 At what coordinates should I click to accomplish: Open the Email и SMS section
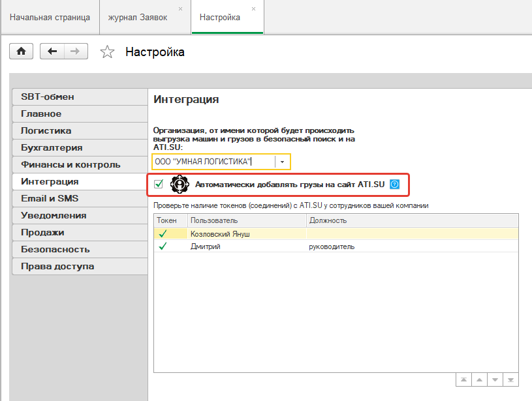(80, 199)
